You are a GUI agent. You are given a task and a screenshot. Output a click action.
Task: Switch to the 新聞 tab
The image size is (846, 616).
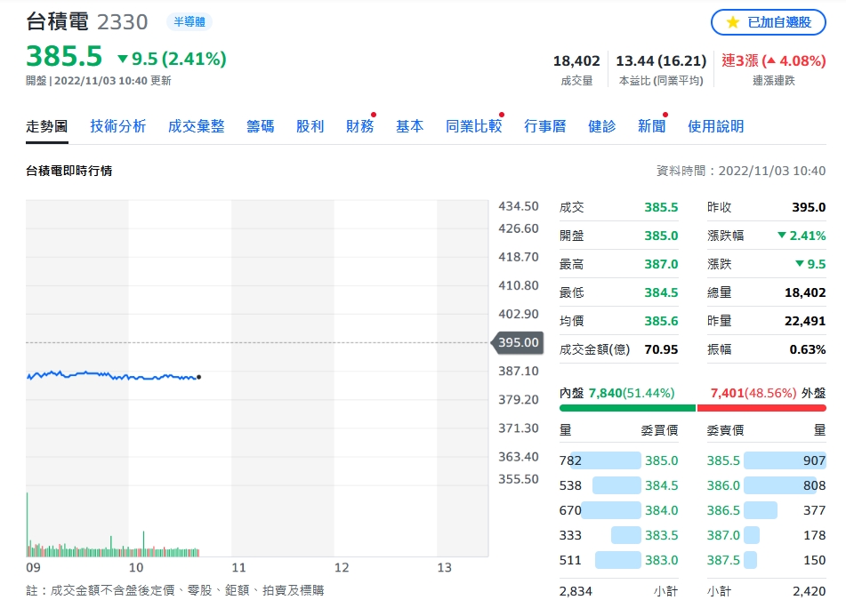click(x=652, y=126)
